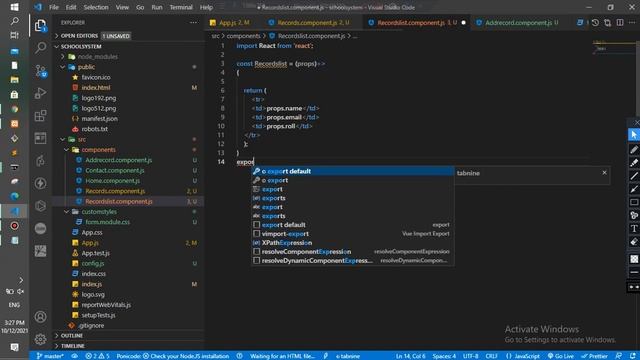Open Home.component.js in file tree
The height and width of the screenshot is (360, 640).
click(x=112, y=180)
